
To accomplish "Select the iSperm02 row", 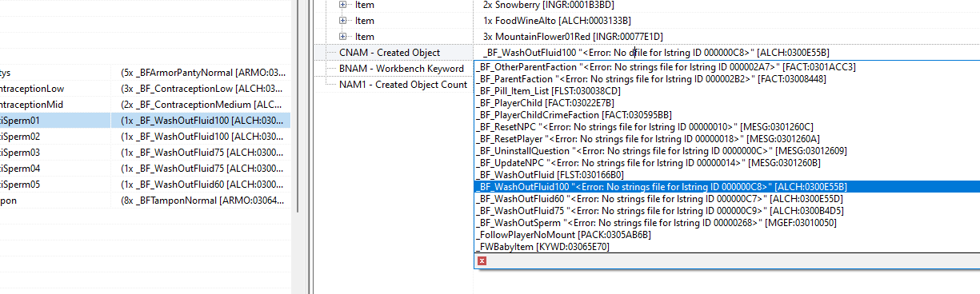I will (145, 137).
